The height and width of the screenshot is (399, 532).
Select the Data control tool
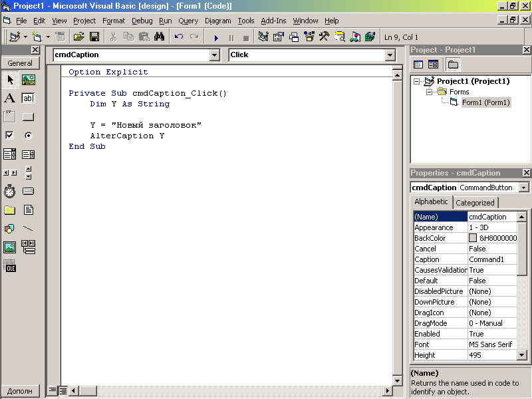tap(29, 247)
